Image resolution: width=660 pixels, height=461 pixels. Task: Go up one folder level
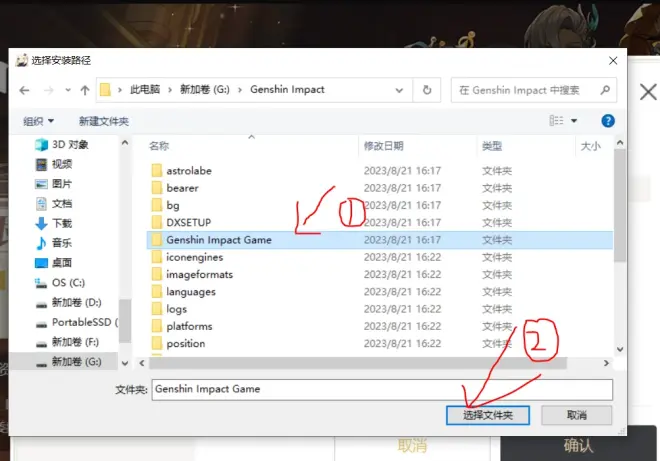click(85, 90)
